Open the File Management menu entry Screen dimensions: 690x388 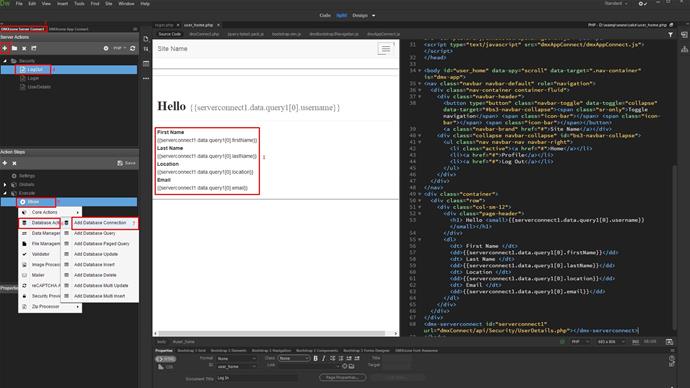click(x=40, y=244)
